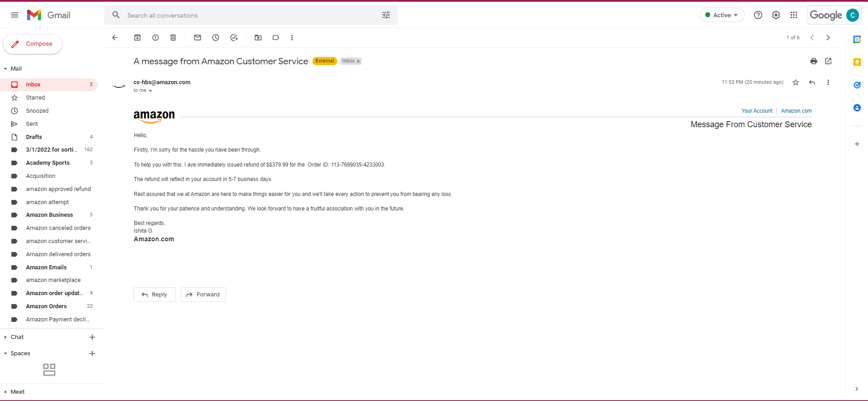Open Google apps grid
Viewport: 868px width, 401px height.
(x=794, y=15)
